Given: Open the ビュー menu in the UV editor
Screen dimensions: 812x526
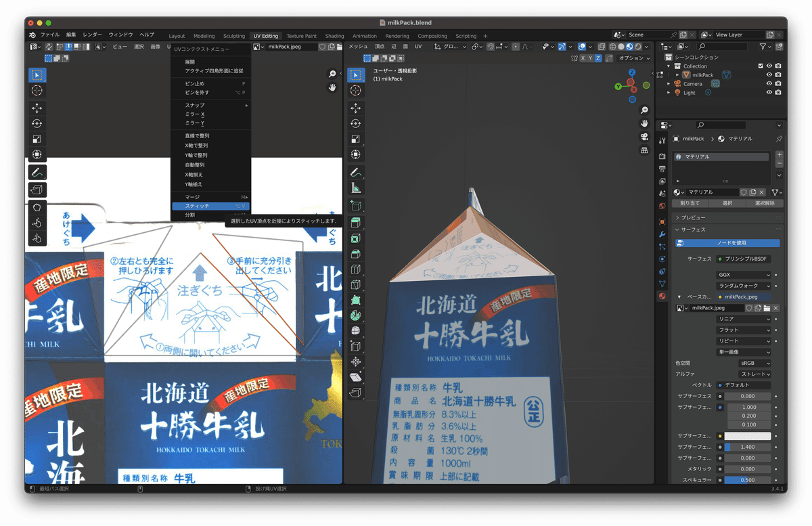Looking at the screenshot, I should (x=119, y=47).
